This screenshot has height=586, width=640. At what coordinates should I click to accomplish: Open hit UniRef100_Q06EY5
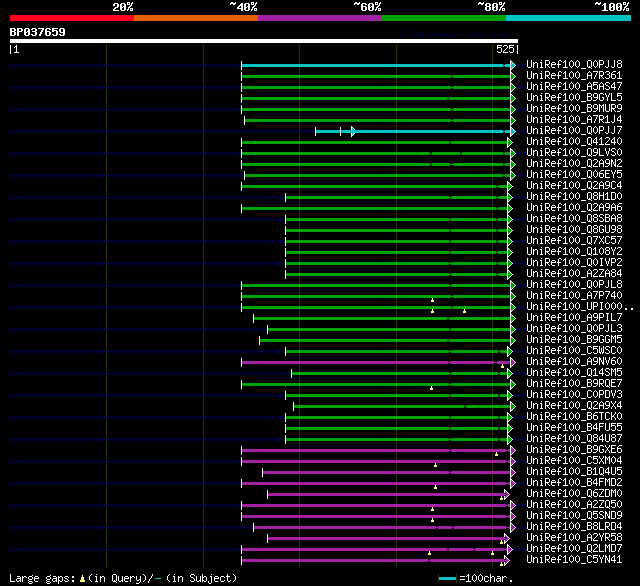(x=574, y=175)
